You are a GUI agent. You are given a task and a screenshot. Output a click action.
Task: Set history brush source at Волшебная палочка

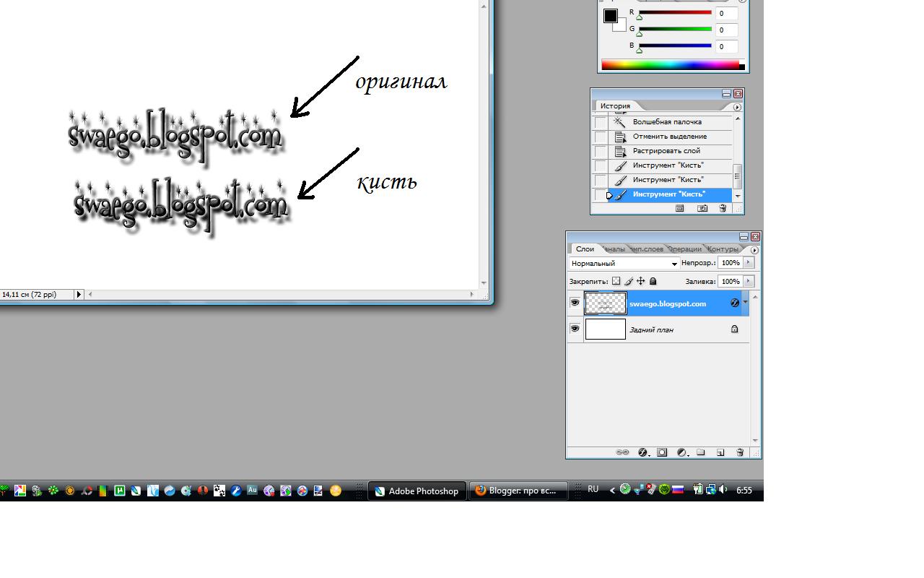point(600,122)
